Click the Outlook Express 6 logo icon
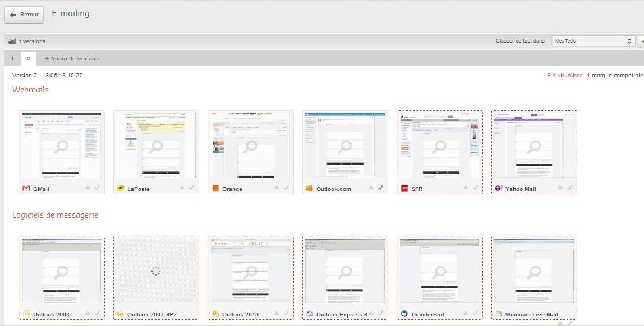Viewport: 644px width, 326px height. coord(310,314)
